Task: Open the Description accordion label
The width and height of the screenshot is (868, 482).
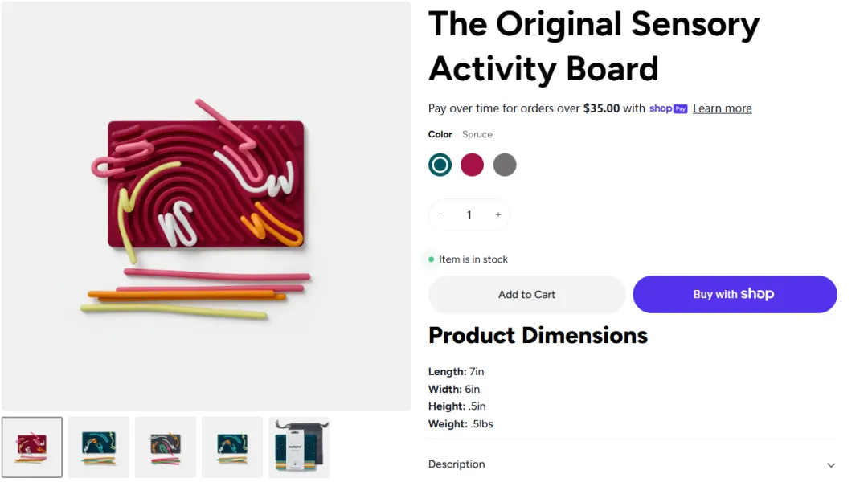Action: click(x=457, y=464)
